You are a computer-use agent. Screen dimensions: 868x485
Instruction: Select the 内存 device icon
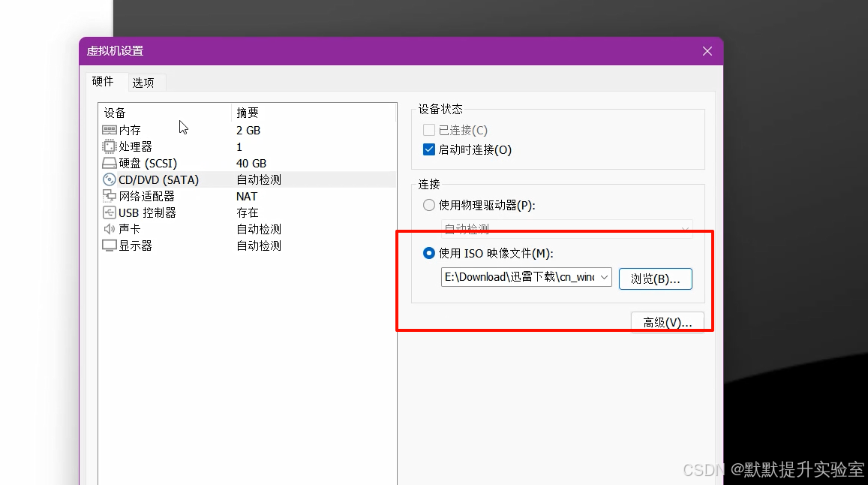(109, 130)
